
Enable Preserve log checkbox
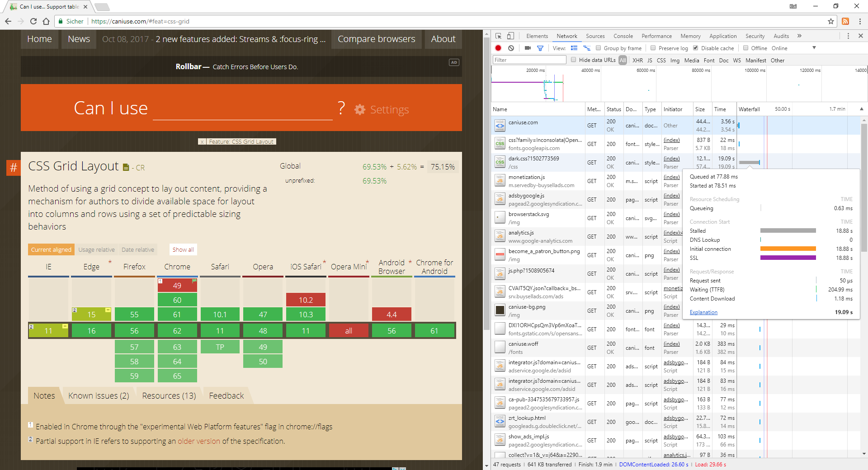[x=653, y=48]
